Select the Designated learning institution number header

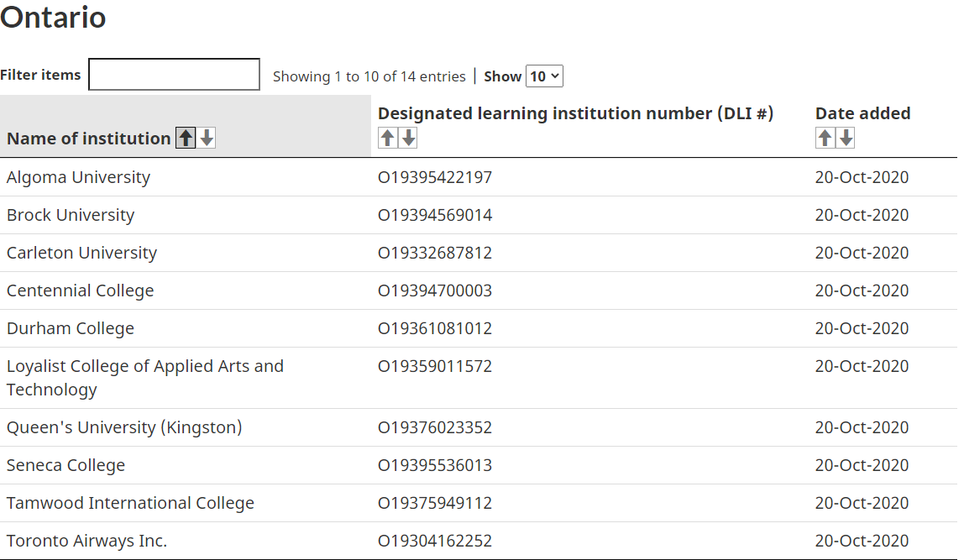(575, 113)
